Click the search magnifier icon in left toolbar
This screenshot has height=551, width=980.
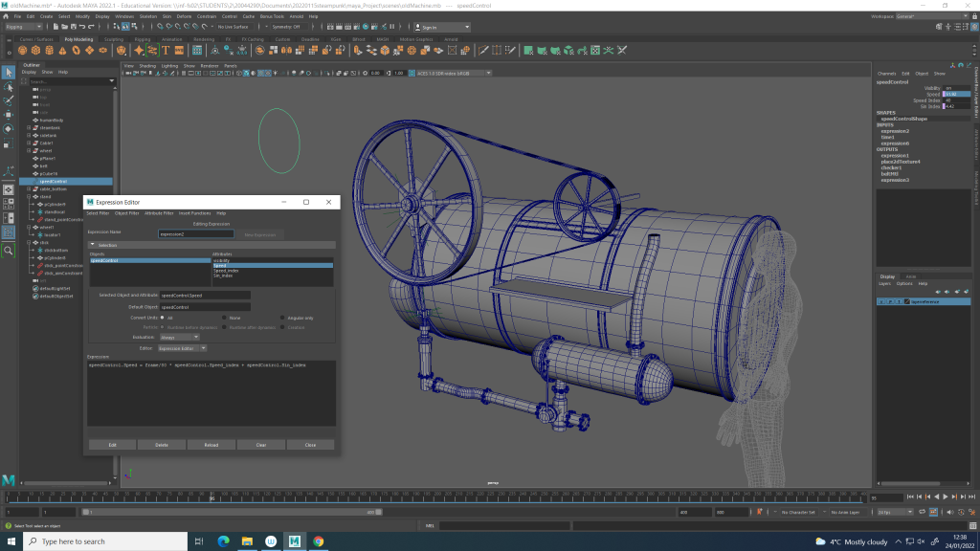8,250
